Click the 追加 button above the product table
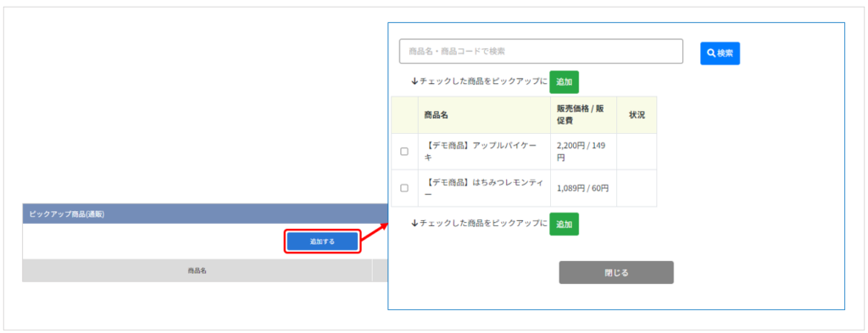 coord(564,82)
